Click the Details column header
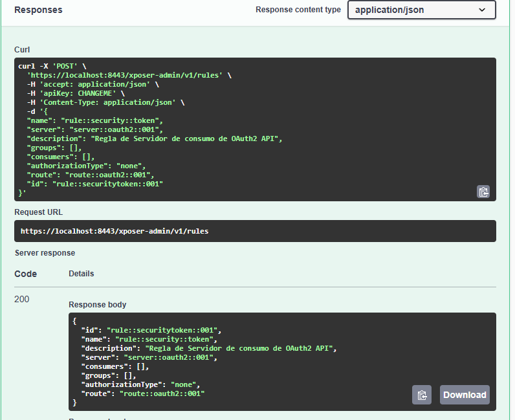The image size is (515, 420). tap(81, 274)
